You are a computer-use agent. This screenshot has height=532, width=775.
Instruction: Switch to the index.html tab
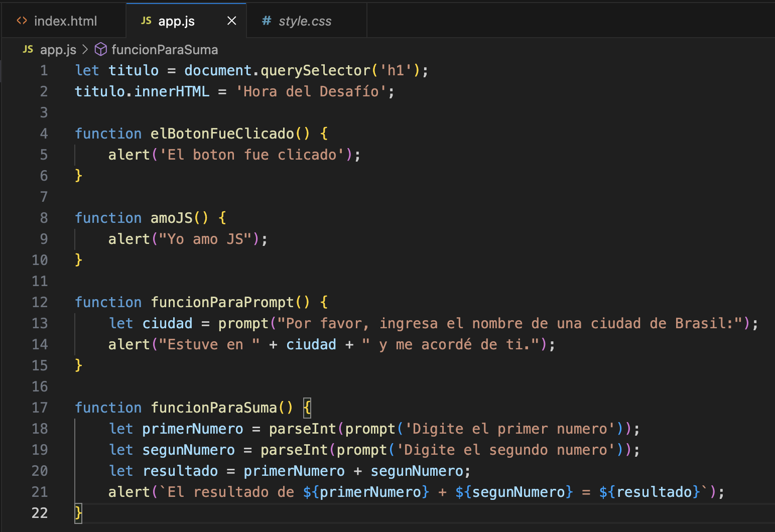[x=63, y=21]
